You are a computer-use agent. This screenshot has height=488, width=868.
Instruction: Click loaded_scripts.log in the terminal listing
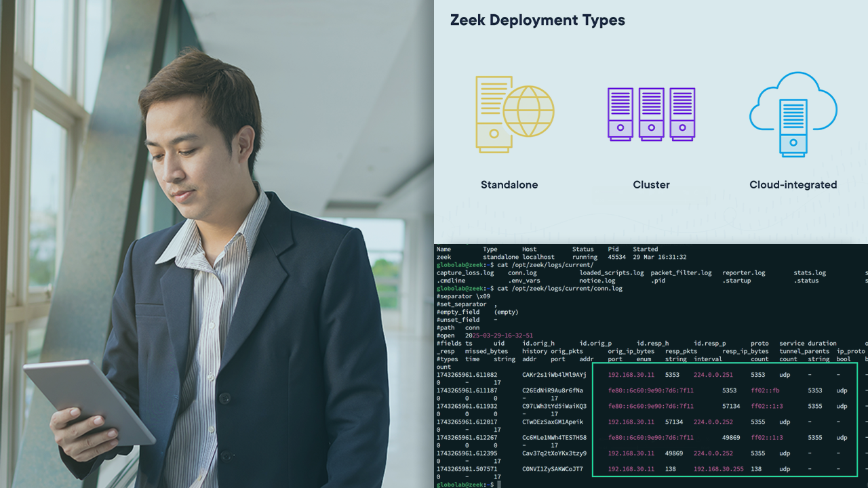coord(611,272)
